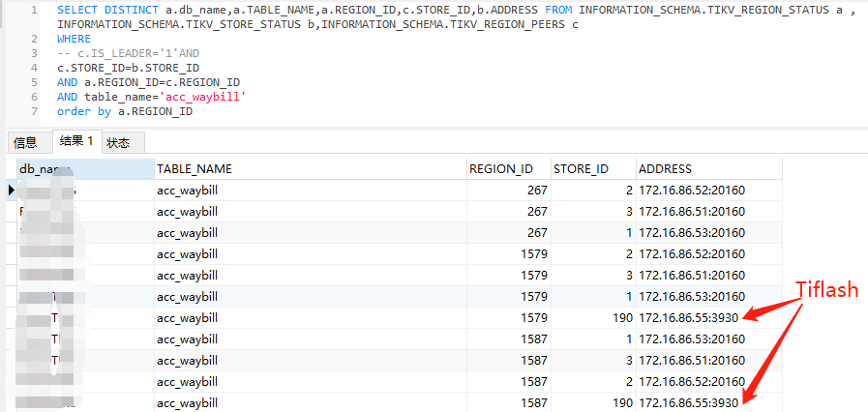
Task: Click REGION_ID cell 267 in the first row
Action: [x=535, y=191]
